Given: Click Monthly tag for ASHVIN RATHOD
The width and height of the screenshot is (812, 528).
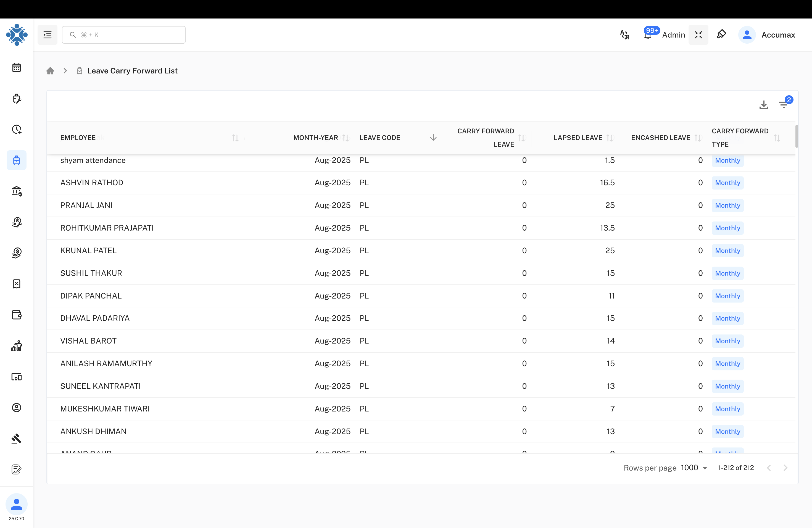Looking at the screenshot, I should 727,183.
